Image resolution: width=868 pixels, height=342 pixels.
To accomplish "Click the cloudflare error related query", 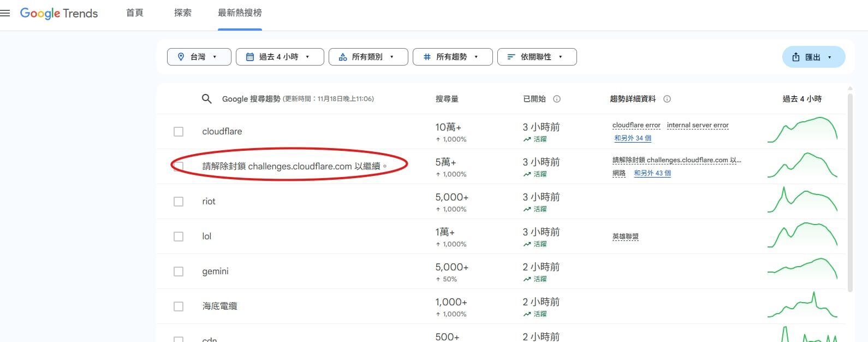I will tap(637, 125).
